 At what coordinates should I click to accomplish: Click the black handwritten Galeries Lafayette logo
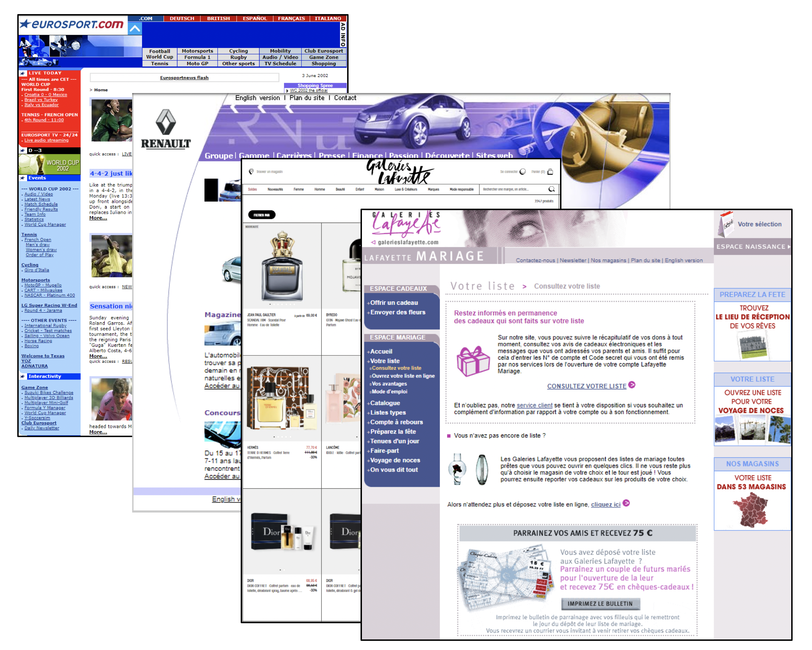click(400, 172)
